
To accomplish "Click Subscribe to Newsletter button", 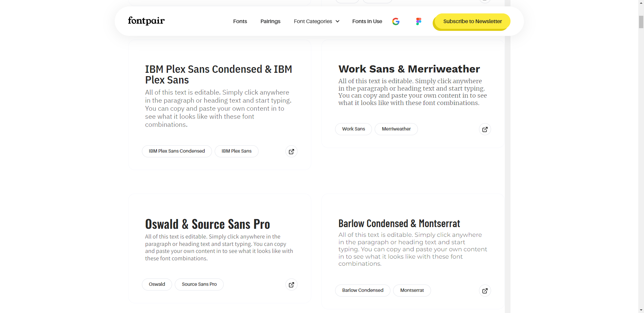I will pos(472,21).
